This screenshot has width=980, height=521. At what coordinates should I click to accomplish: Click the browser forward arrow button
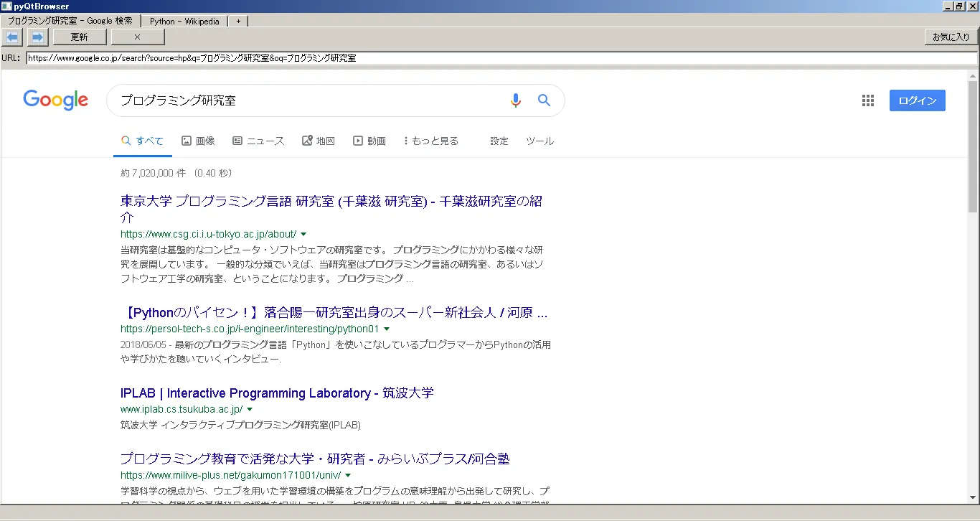tap(37, 37)
